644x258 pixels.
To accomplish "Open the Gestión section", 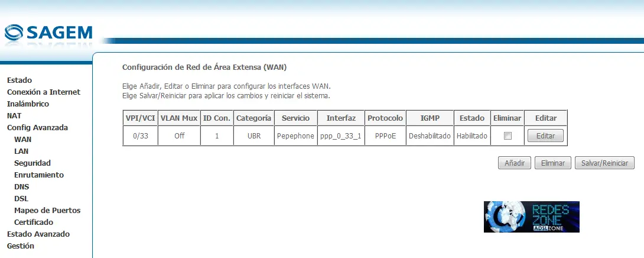I will [x=21, y=246].
